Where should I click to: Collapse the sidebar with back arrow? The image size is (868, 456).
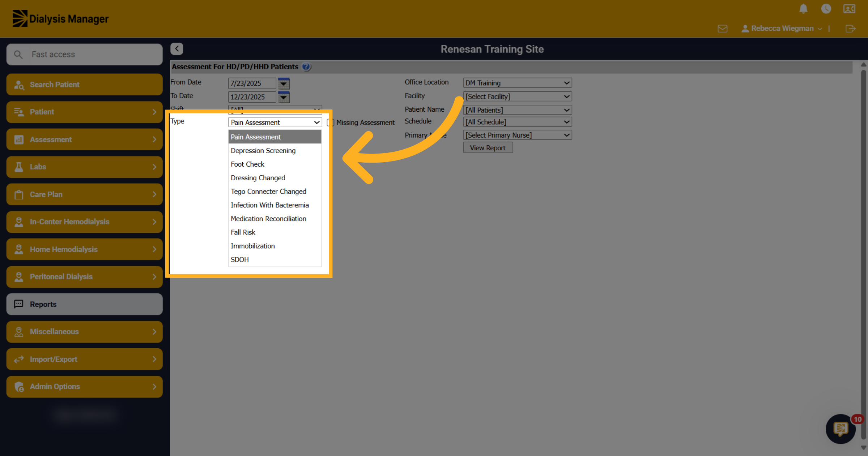(177, 49)
